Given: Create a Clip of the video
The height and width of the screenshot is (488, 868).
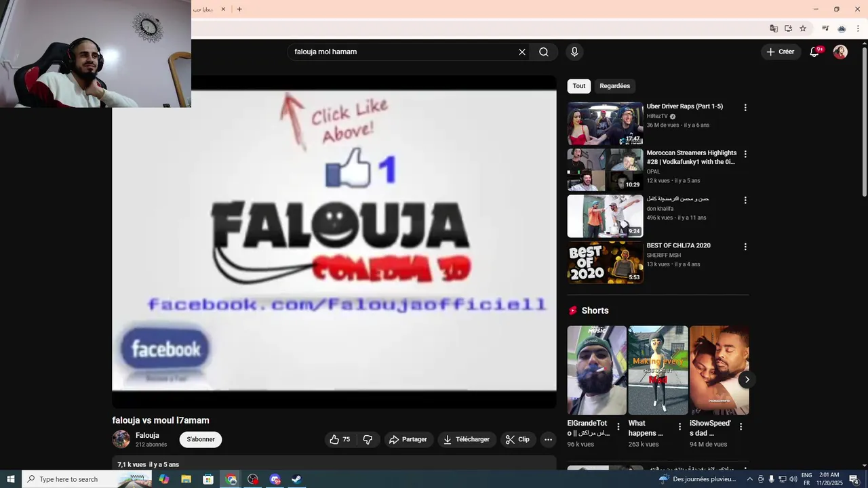Looking at the screenshot, I should coord(518,439).
